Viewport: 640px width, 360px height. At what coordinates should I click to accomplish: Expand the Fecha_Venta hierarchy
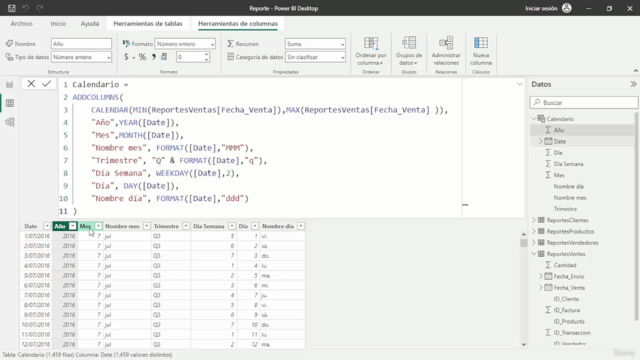point(541,288)
